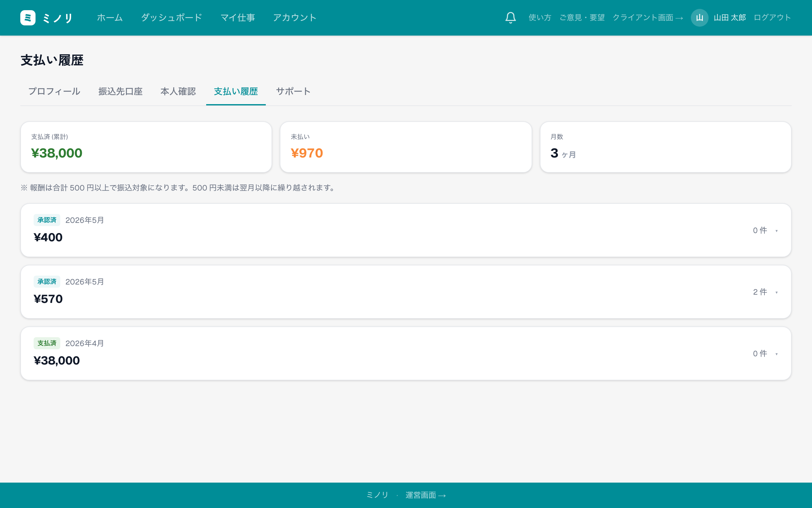Click the ¥400 amount text
The height and width of the screenshot is (508, 812).
48,237
